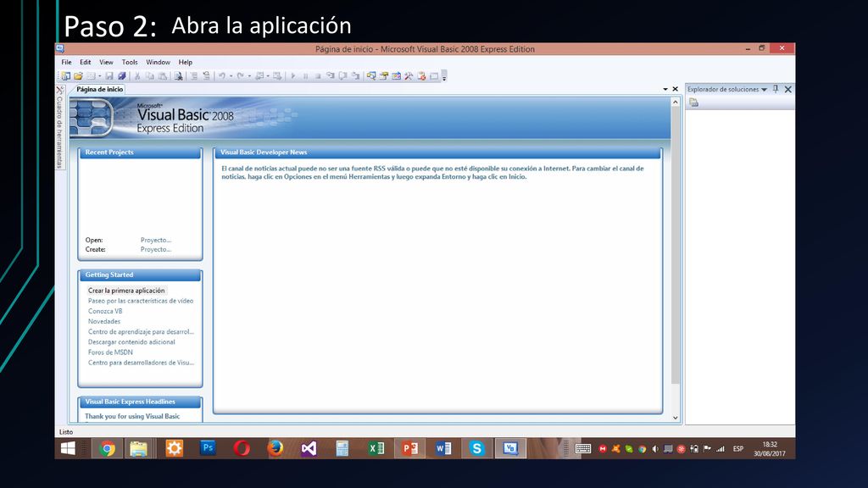Image resolution: width=868 pixels, height=488 pixels.
Task: Open Solution Explorer from the toolbar
Action: (x=371, y=75)
